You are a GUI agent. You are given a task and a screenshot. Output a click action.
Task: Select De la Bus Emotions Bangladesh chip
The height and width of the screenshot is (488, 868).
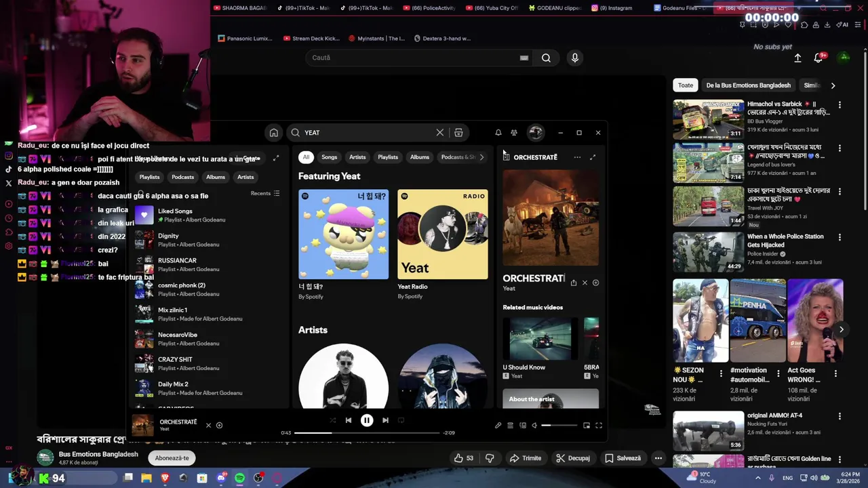[x=749, y=85]
